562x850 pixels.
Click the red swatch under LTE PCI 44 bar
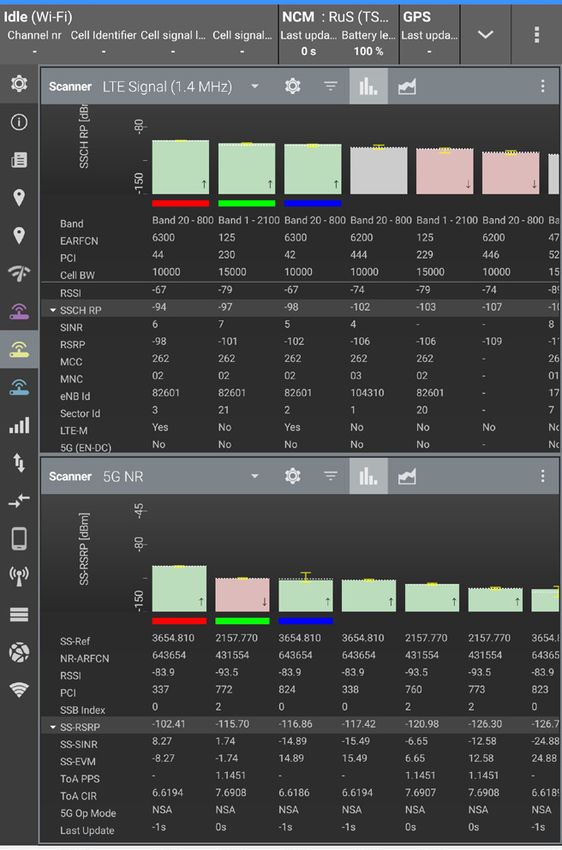coord(180,204)
